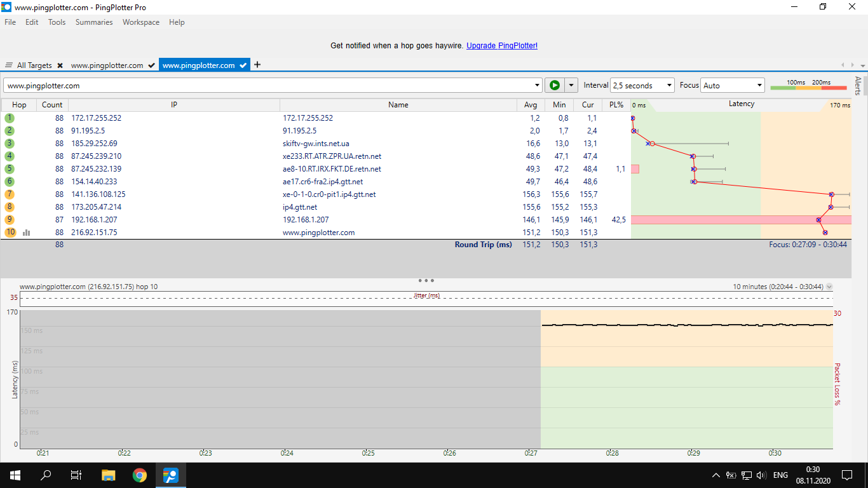Switch to the first inactive www.pingplotter.com tab

pyautogui.click(x=107, y=65)
